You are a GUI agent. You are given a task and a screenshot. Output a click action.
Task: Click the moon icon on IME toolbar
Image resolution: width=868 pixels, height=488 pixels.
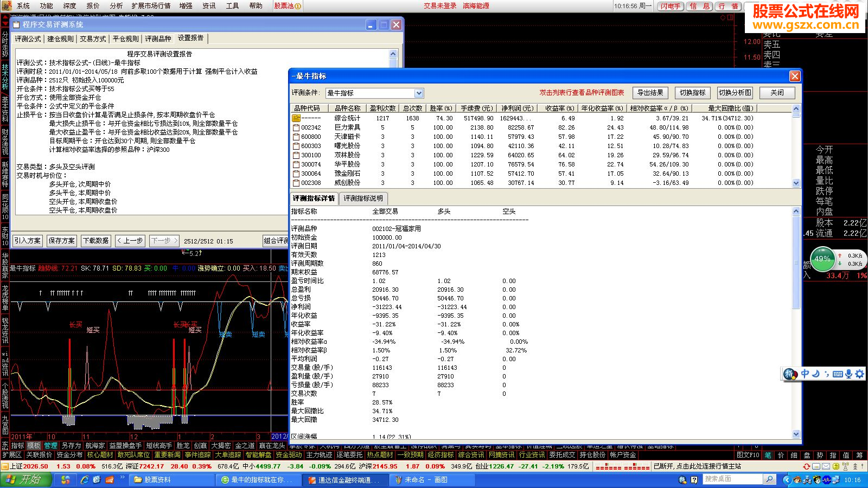[x=815, y=374]
